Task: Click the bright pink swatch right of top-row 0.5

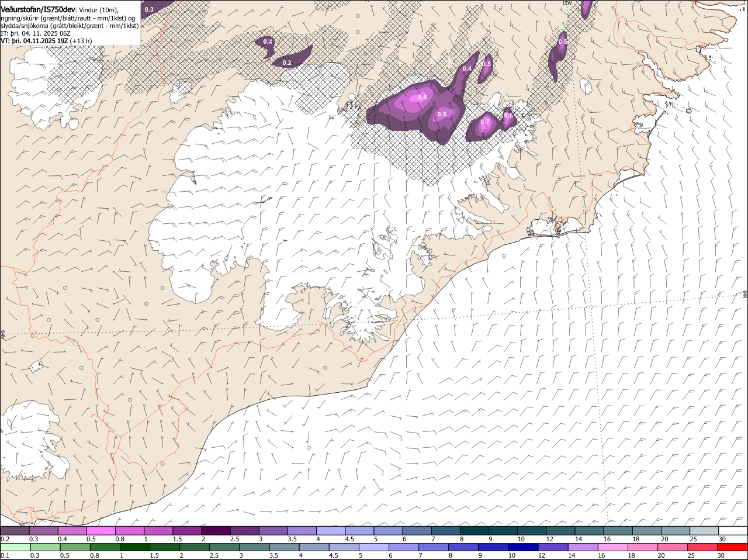Action: [101, 531]
